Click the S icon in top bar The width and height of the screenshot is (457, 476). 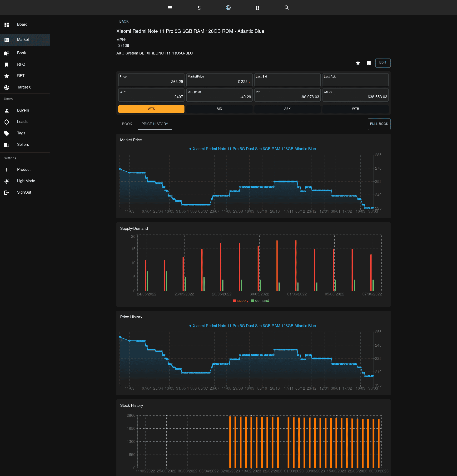point(199,8)
